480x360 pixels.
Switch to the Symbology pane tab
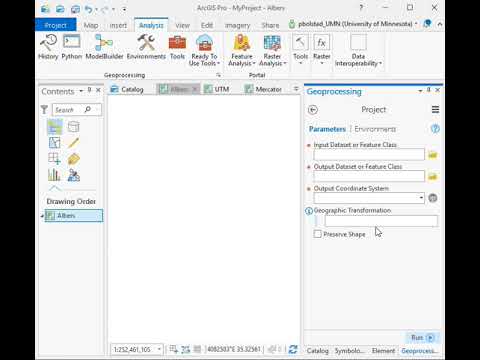[x=349, y=351]
